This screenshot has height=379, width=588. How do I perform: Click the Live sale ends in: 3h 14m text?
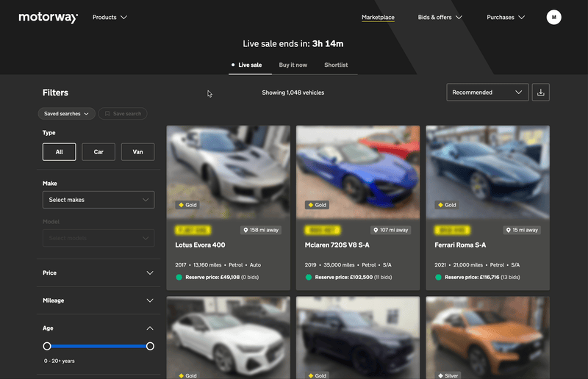click(x=293, y=44)
